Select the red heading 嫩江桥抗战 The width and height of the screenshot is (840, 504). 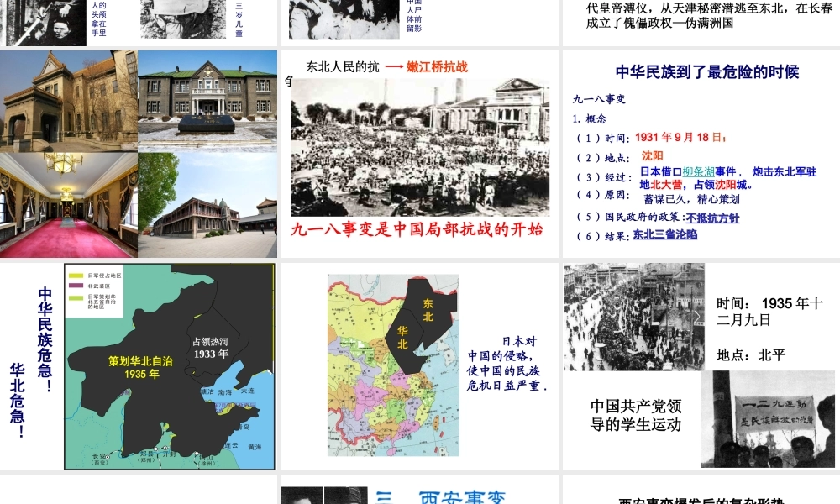(x=437, y=67)
